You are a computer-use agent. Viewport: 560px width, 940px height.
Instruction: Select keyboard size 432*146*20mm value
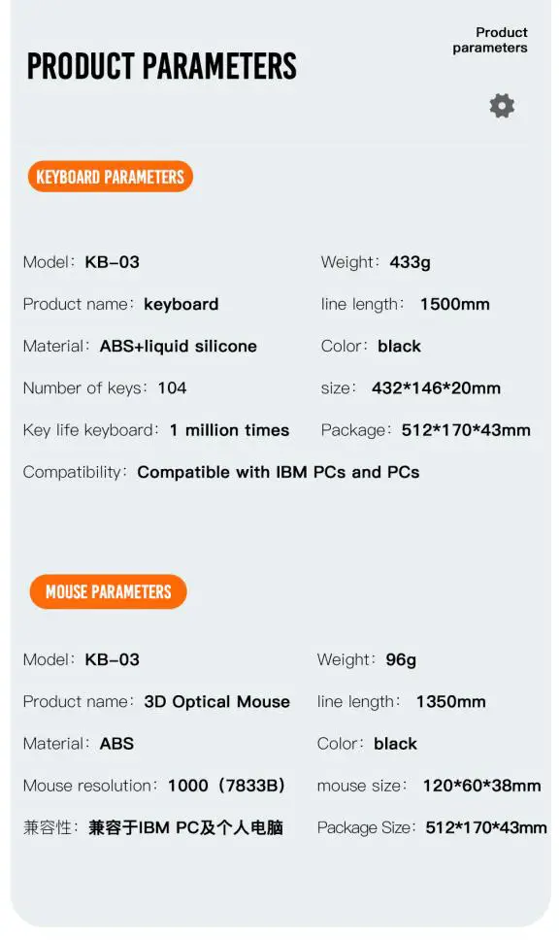pyautogui.click(x=436, y=388)
